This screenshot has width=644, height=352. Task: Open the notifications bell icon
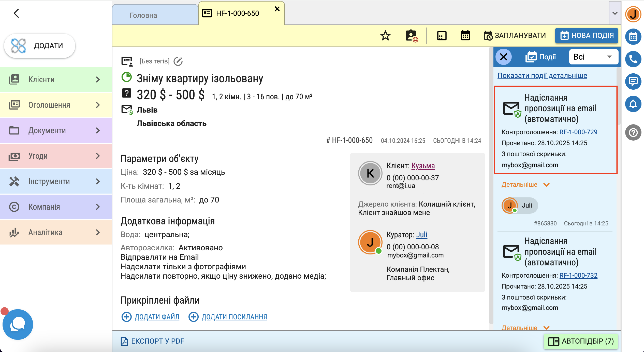click(x=633, y=104)
